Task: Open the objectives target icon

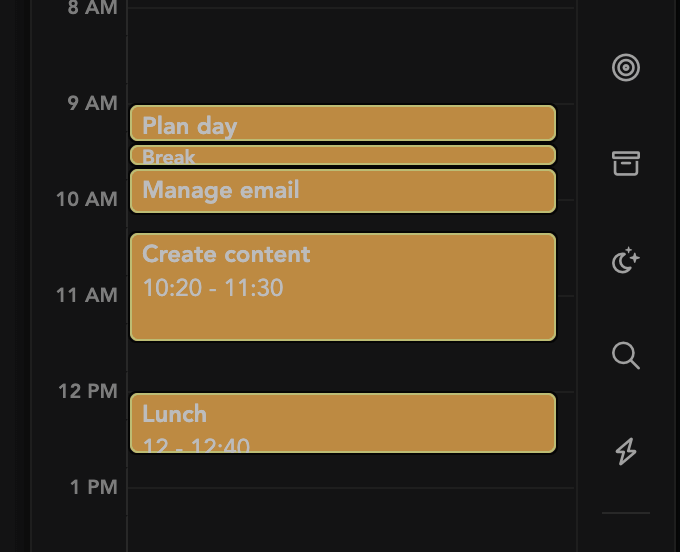Action: click(x=625, y=68)
